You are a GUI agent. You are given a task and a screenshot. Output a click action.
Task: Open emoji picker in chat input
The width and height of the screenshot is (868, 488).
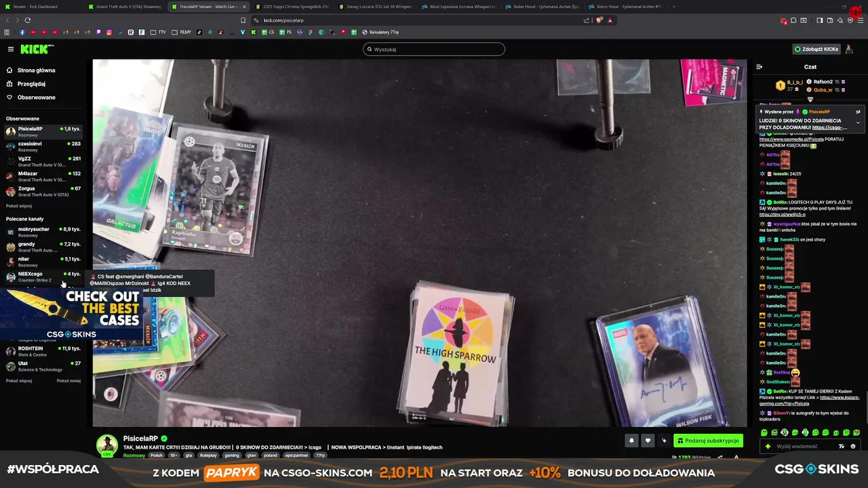(x=853, y=447)
